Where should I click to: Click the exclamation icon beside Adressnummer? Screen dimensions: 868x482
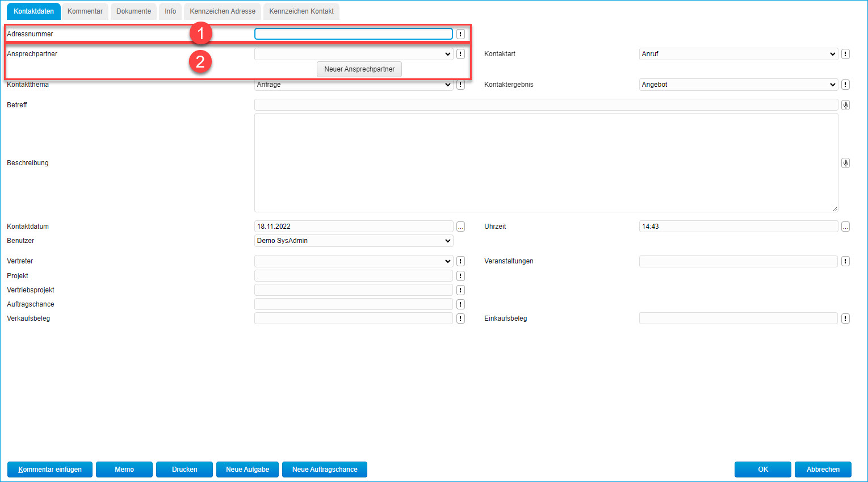(x=460, y=34)
